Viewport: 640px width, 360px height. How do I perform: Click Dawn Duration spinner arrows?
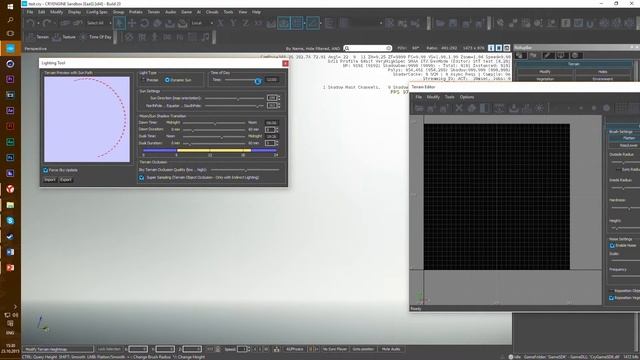point(277,130)
